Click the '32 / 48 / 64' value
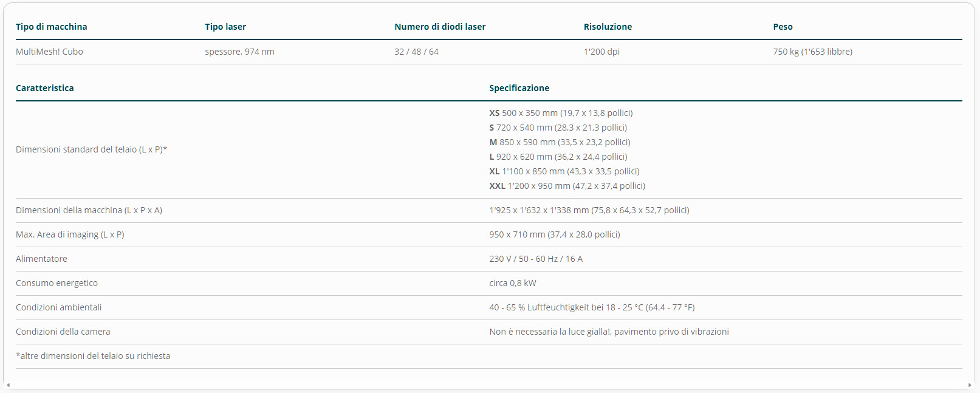The height and width of the screenshot is (393, 980). pyautogui.click(x=416, y=52)
